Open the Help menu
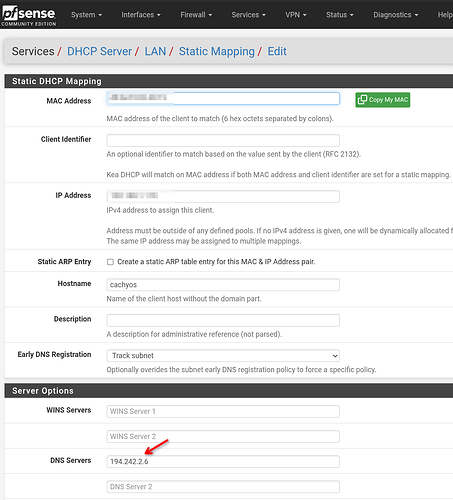The height and width of the screenshot is (500, 453). click(x=445, y=15)
